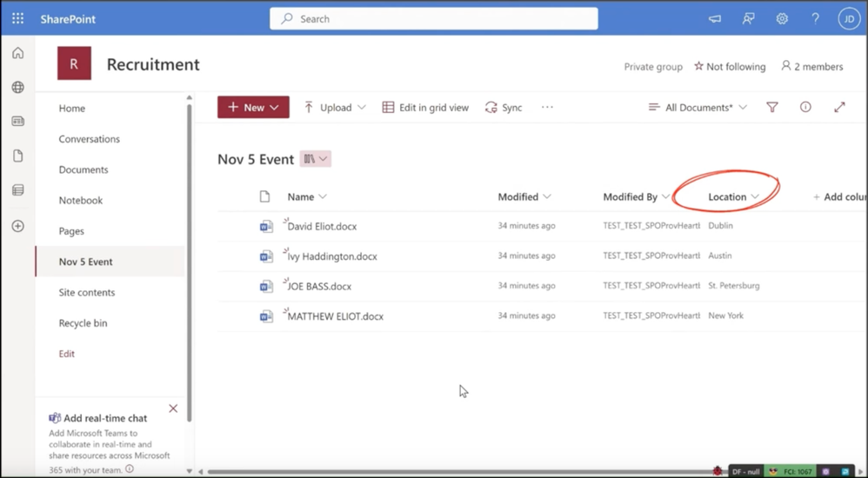
Task: Open David Eliot.docx
Action: [322, 226]
